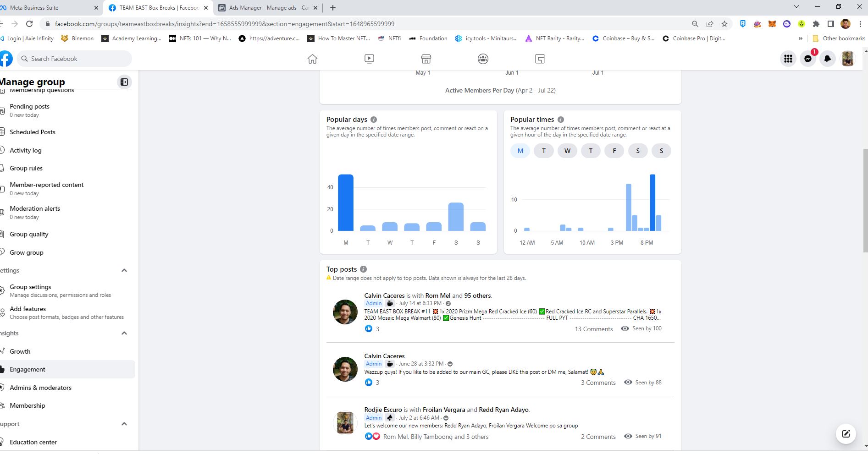Open the tab search dropdown

click(796, 7)
